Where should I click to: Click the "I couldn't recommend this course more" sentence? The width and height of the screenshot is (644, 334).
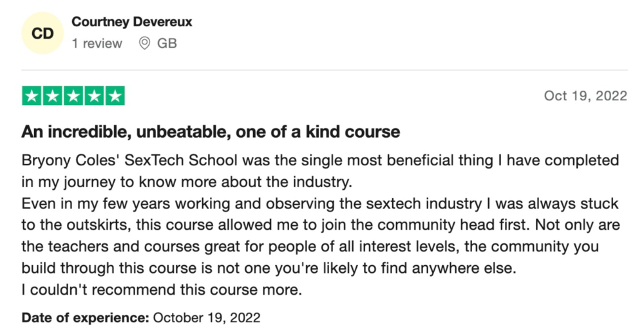point(162,290)
